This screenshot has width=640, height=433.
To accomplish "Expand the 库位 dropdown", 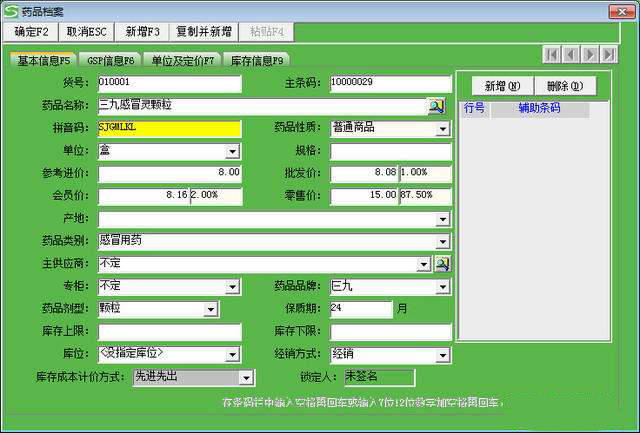I will tap(232, 355).
